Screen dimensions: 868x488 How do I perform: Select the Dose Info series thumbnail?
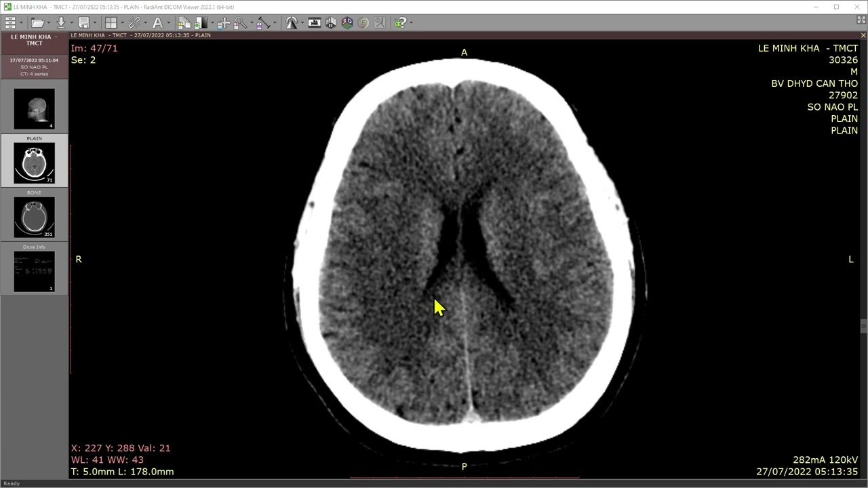pos(34,271)
